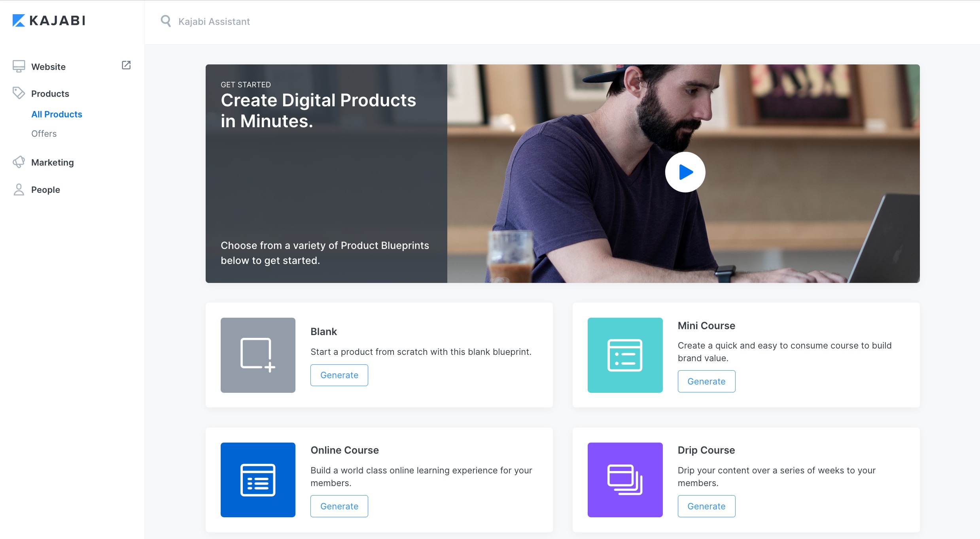Generate a Blank product
Viewport: 980px width, 539px height.
(339, 375)
